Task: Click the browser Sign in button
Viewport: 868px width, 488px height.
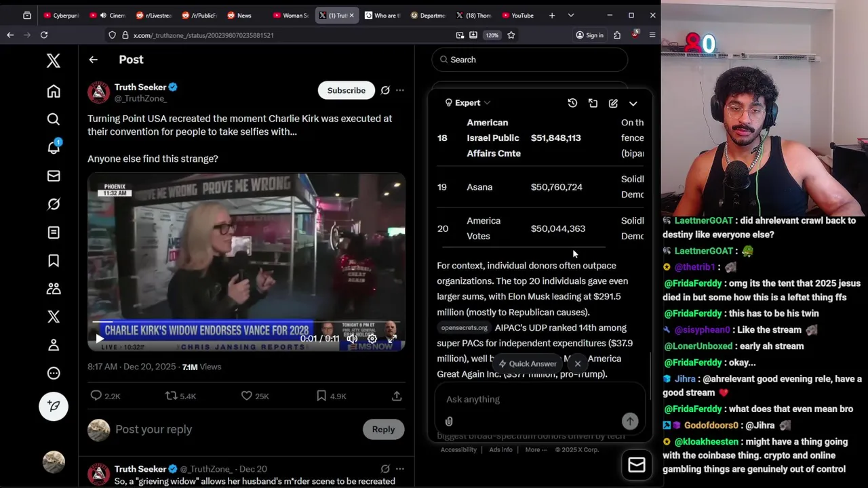Action: click(x=589, y=35)
